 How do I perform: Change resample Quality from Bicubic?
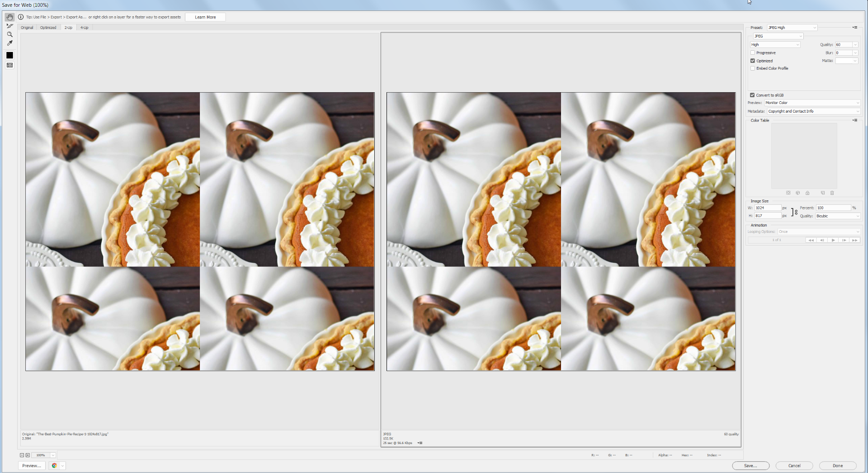point(837,216)
